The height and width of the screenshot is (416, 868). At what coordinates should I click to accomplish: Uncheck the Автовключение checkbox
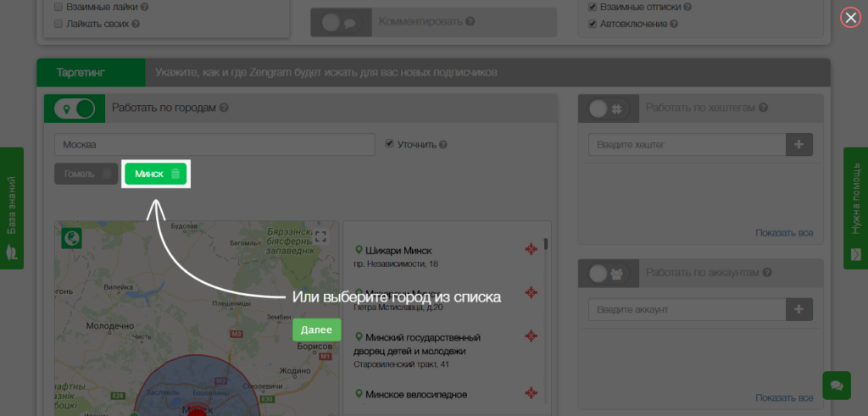point(593,24)
